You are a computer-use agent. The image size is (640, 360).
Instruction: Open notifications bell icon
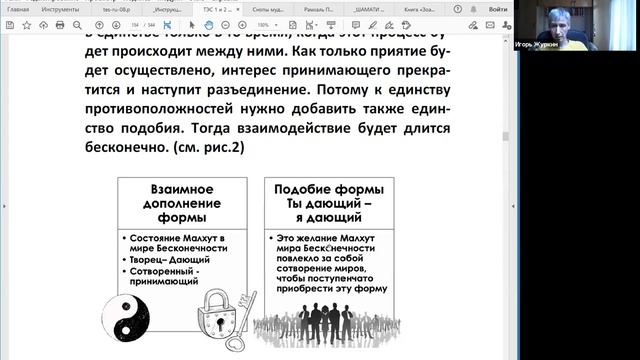pyautogui.click(x=473, y=9)
